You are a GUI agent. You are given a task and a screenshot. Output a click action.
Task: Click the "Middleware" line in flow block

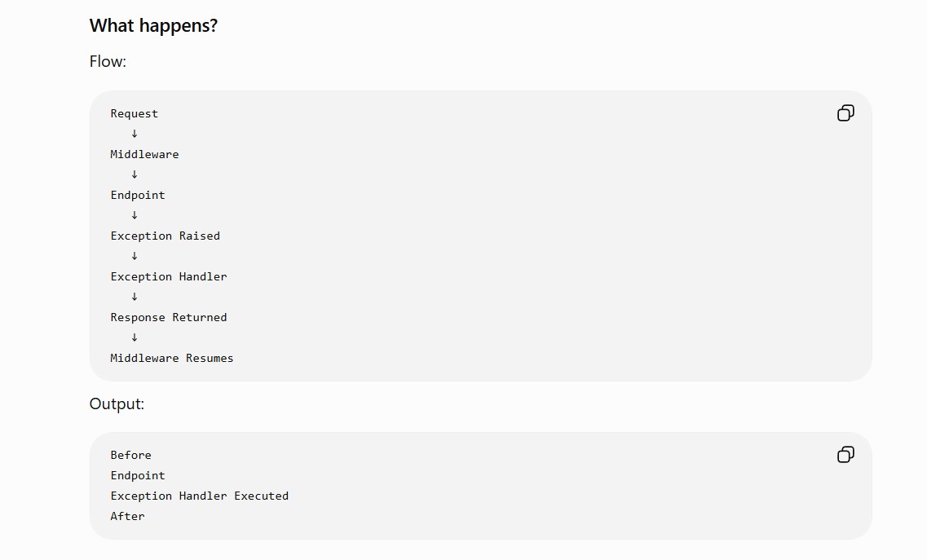144,154
